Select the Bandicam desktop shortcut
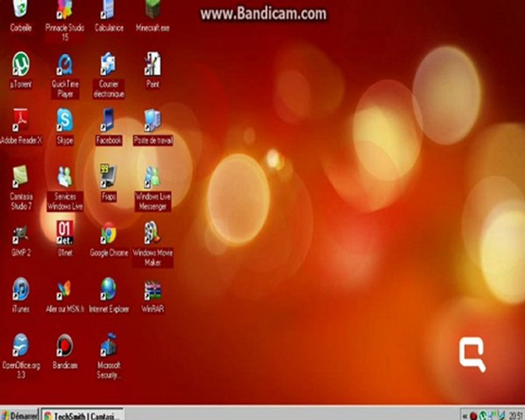Screen dimensions: 525x420 point(65,345)
